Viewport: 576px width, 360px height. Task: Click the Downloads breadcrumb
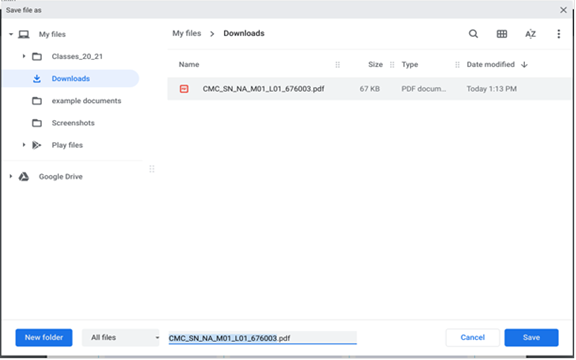click(x=244, y=33)
